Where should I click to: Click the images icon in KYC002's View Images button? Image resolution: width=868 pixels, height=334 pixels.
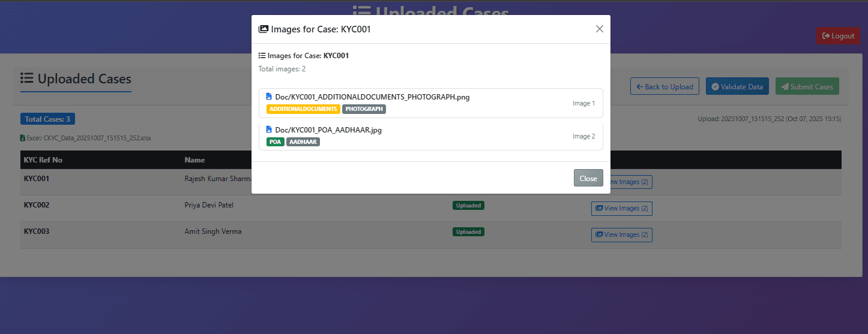coord(599,209)
